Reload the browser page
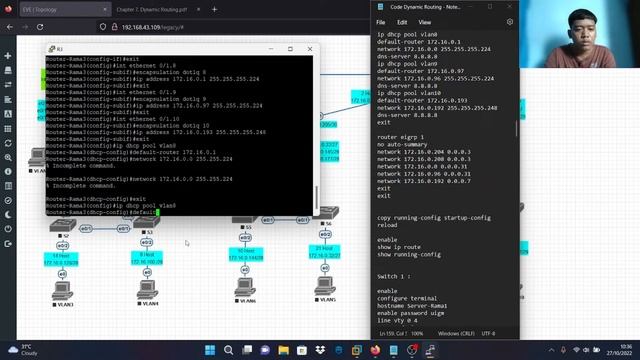The image size is (640, 360). tap(40, 27)
